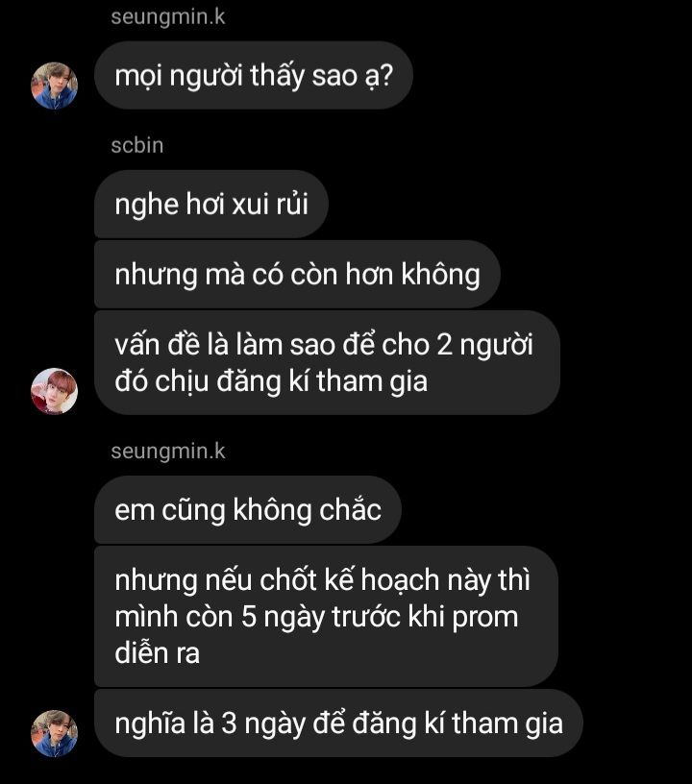Image resolution: width=692 pixels, height=784 pixels.
Task: Select the bubble 'nhưng mà có còn hơn không'
Action: click(297, 275)
